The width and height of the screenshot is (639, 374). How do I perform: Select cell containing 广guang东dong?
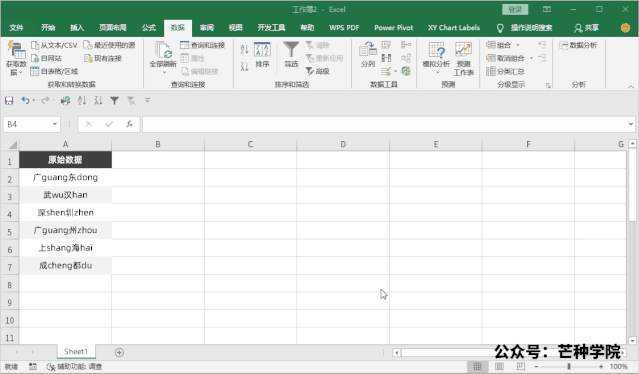coord(65,178)
